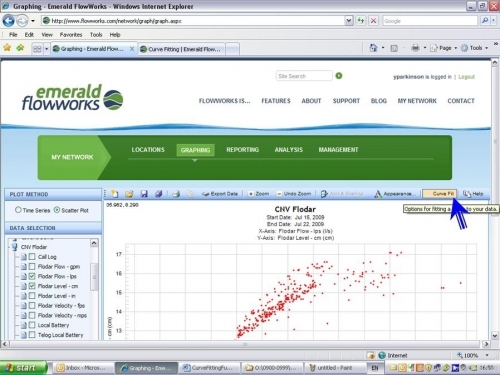Open the Management tab

pos(338,150)
